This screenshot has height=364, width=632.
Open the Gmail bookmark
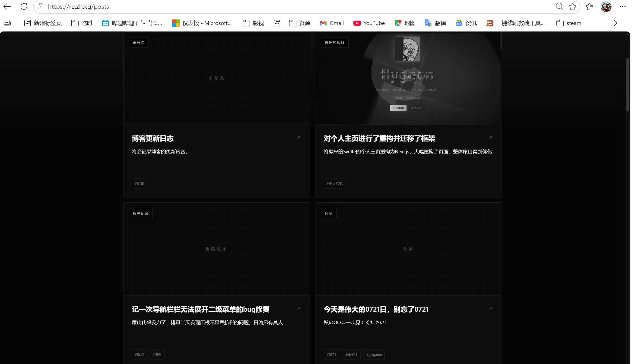click(x=332, y=23)
